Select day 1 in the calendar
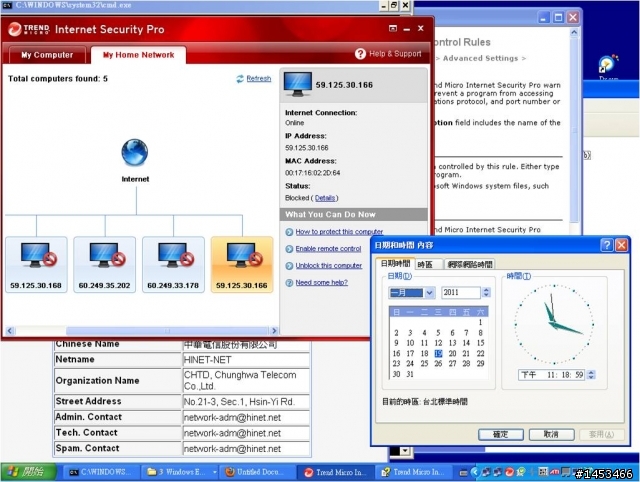The height and width of the screenshot is (482, 640). coord(480,322)
